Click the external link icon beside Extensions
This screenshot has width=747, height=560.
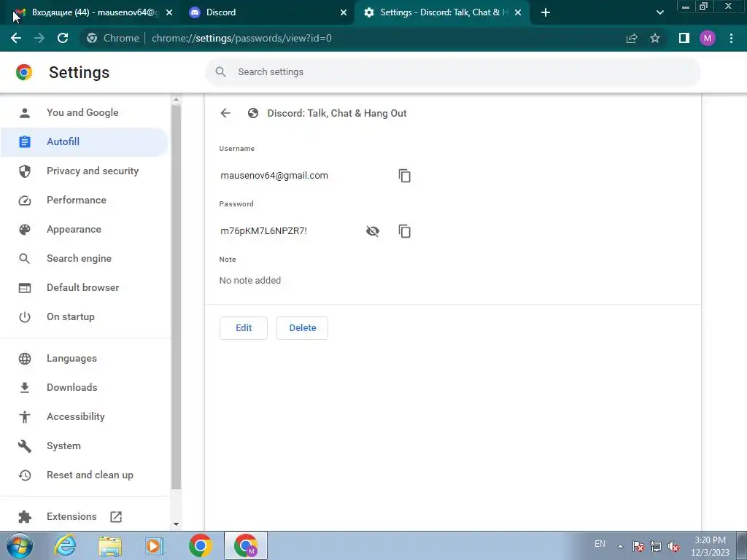tap(116, 517)
